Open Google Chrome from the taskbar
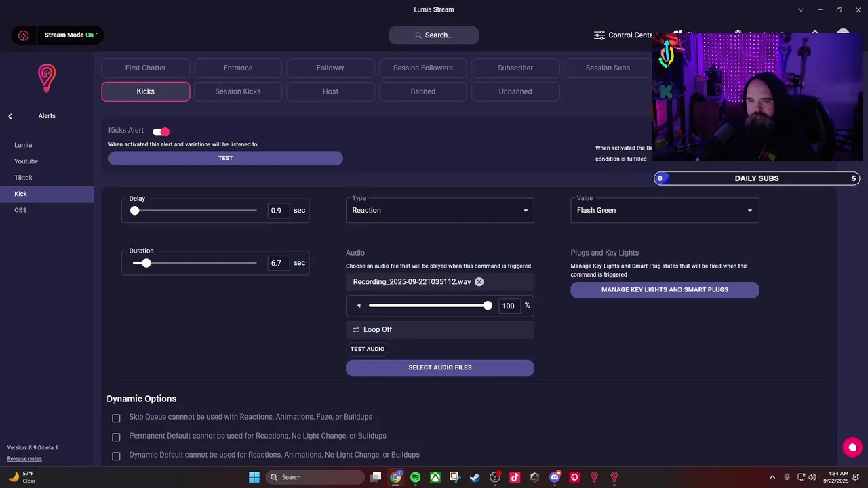Viewport: 868px width, 488px height. click(396, 477)
